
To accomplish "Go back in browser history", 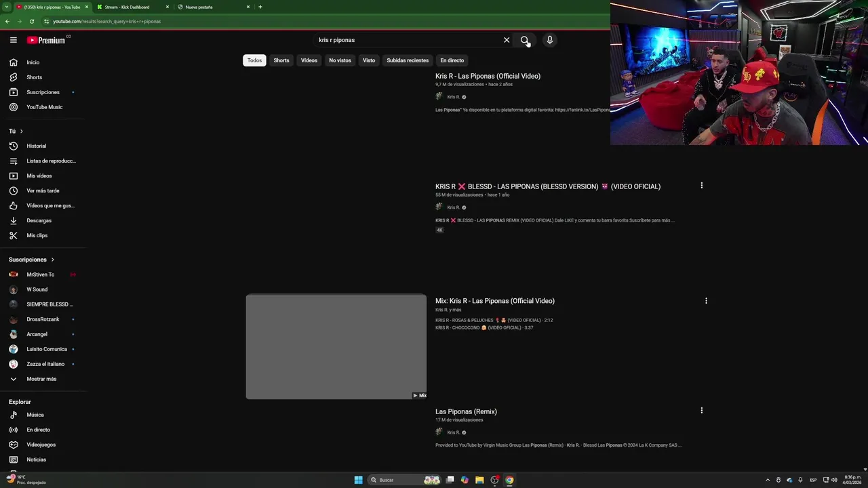I will point(7,21).
